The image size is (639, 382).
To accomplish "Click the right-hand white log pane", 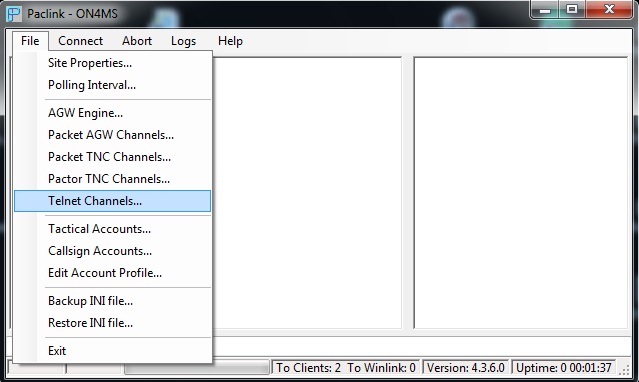I will point(520,192).
